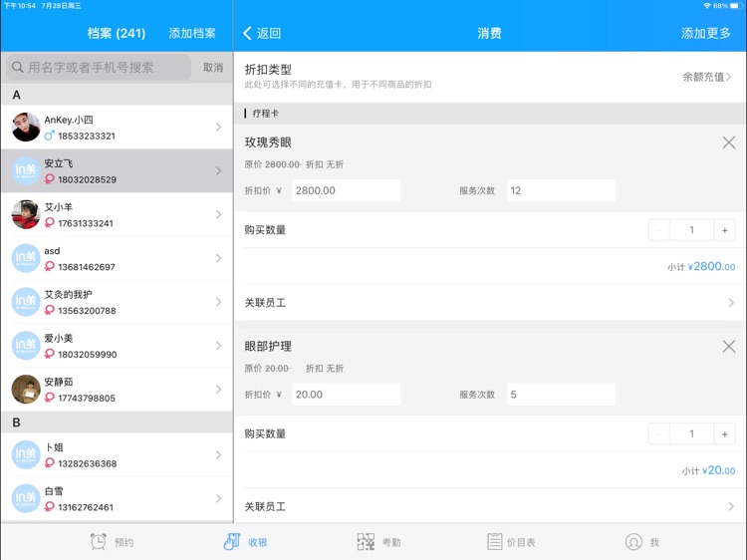Click section header letter B
Image resolution: width=747 pixels, height=560 pixels.
pos(16,422)
